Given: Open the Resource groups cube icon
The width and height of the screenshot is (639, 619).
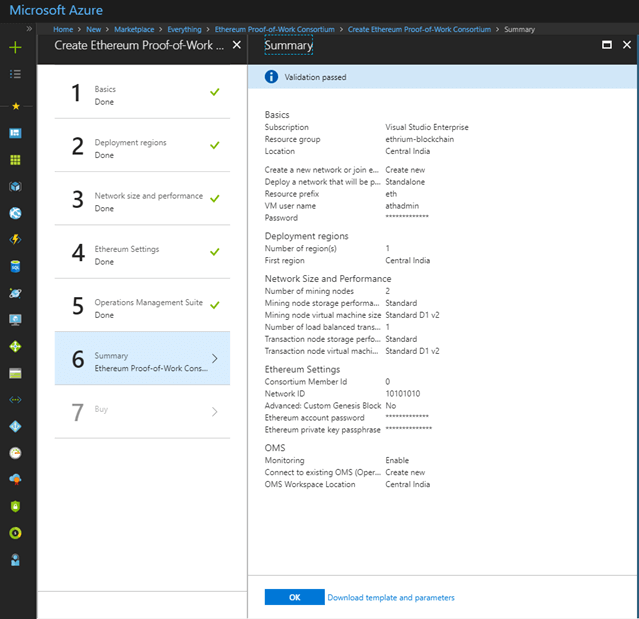Looking at the screenshot, I should point(15,186).
